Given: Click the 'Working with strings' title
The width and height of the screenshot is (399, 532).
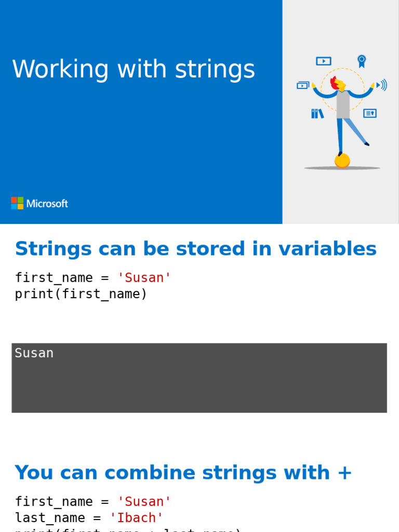Looking at the screenshot, I should click(134, 70).
